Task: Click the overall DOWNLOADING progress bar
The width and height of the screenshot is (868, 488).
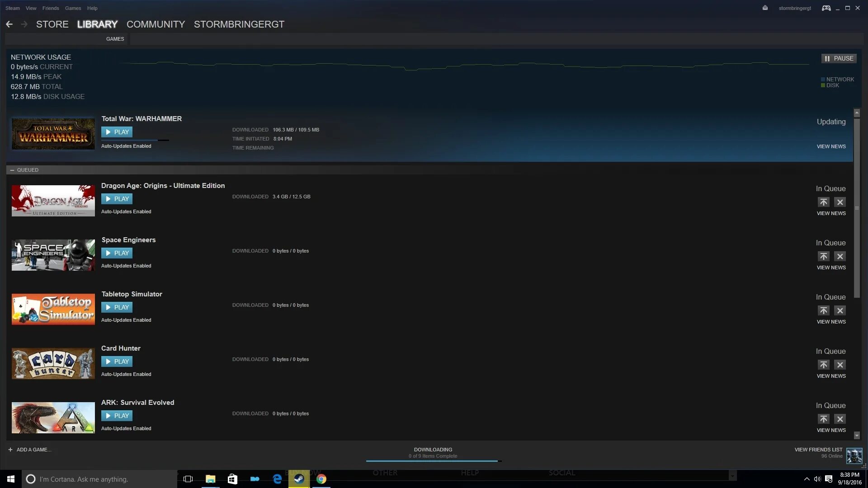Action: [x=434, y=461]
